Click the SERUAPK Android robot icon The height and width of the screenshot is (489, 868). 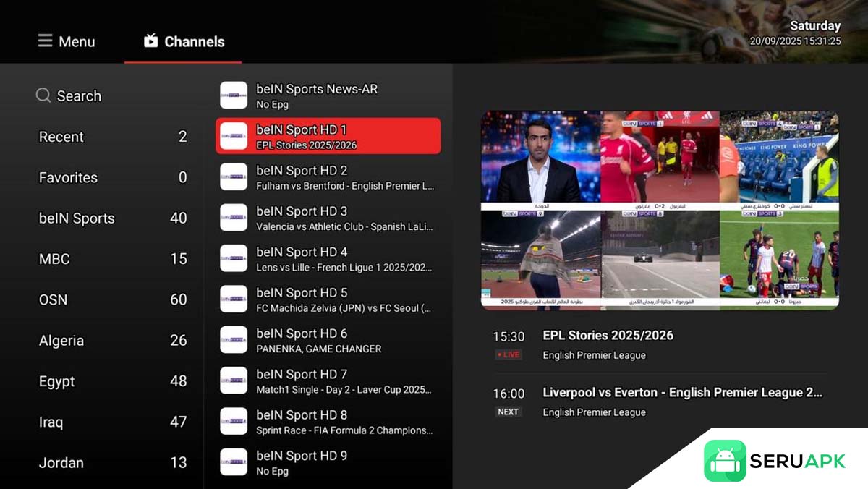[x=725, y=461]
